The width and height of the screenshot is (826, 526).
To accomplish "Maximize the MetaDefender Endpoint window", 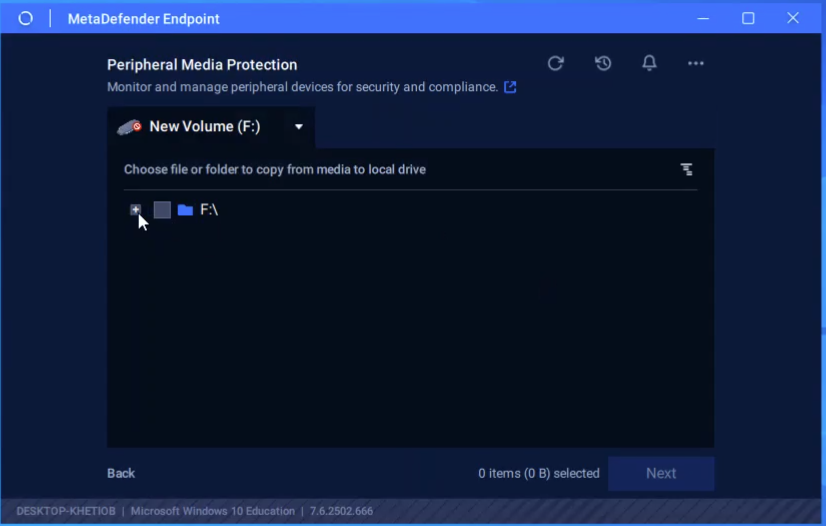I will pyautogui.click(x=748, y=18).
